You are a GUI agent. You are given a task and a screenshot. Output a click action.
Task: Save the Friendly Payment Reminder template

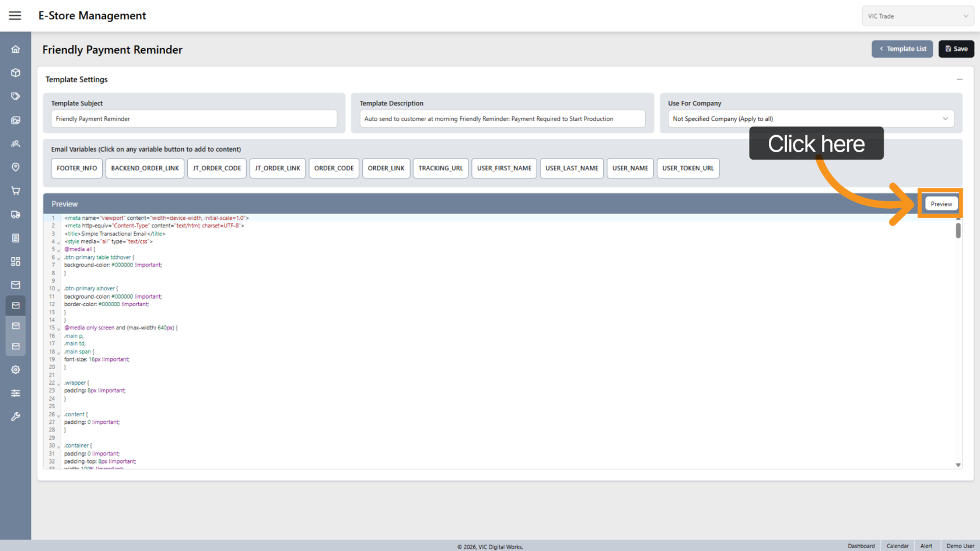[x=956, y=49]
